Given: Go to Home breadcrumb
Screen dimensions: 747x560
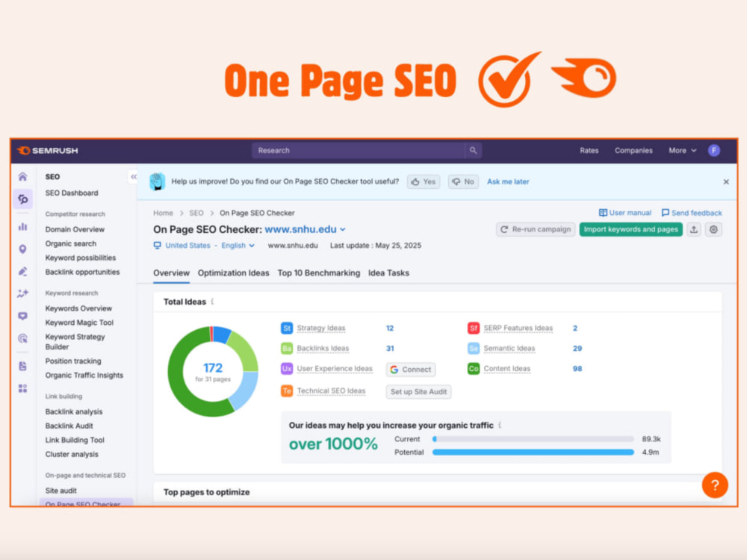Looking at the screenshot, I should click(163, 213).
